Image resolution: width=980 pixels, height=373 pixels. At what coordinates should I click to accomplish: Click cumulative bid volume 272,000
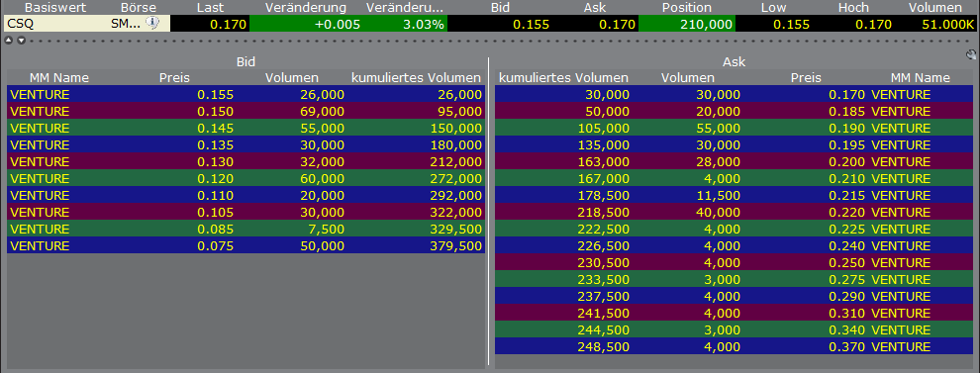456,179
